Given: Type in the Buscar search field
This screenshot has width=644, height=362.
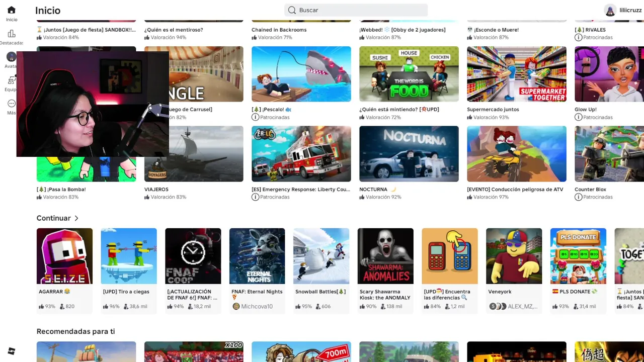Looking at the screenshot, I should (x=356, y=10).
